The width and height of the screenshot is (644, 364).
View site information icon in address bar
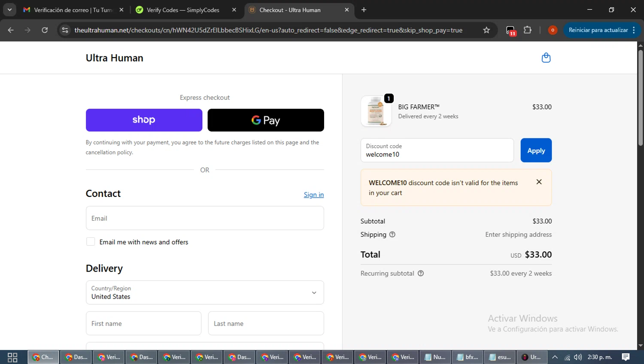point(65,30)
